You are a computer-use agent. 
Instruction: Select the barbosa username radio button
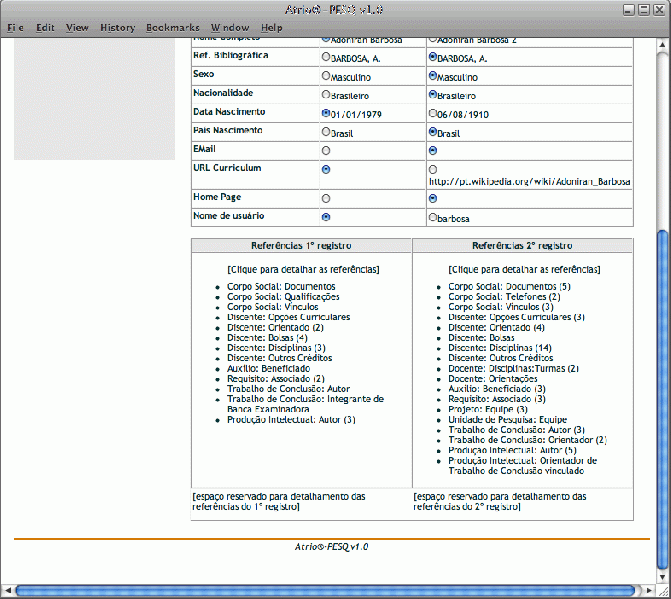point(432,216)
